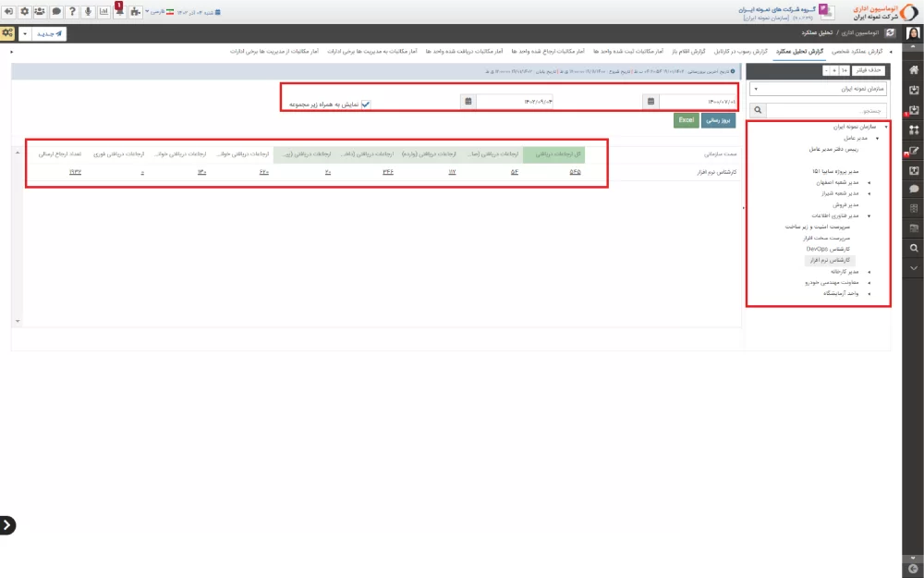Open the 'سازمان نمونه ایران' dropdown

coord(820,90)
